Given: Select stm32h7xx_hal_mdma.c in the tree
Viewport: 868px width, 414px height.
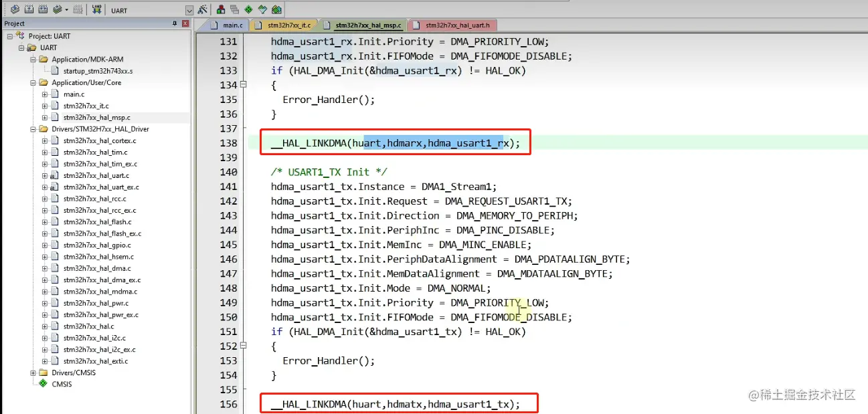Looking at the screenshot, I should point(100,292).
